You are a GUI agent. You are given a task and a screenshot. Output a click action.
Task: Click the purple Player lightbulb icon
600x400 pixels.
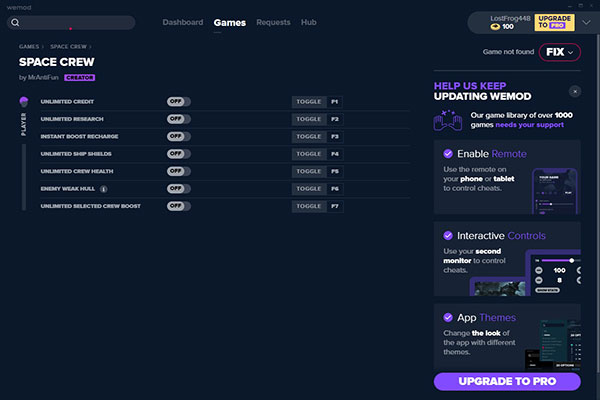coord(24,102)
